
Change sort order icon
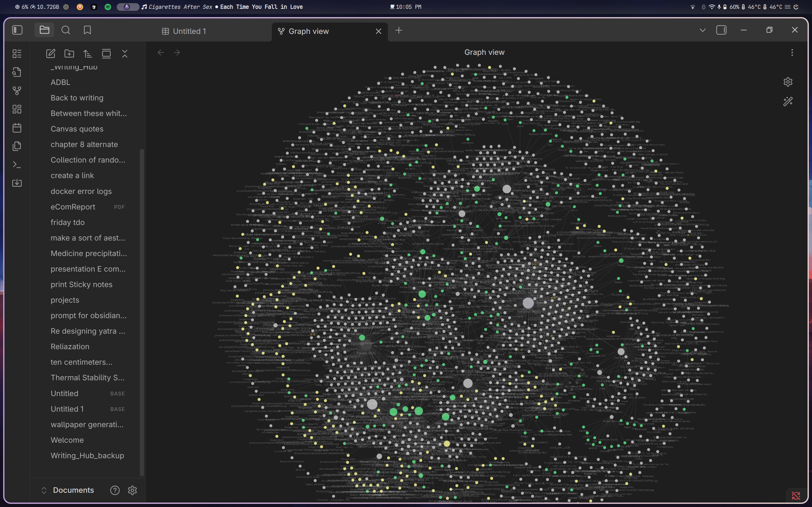(88, 54)
